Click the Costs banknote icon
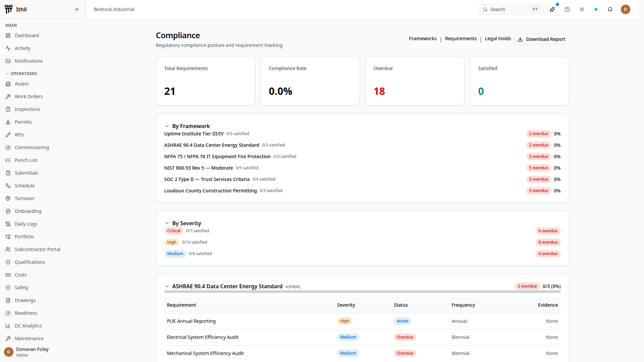 (8, 275)
